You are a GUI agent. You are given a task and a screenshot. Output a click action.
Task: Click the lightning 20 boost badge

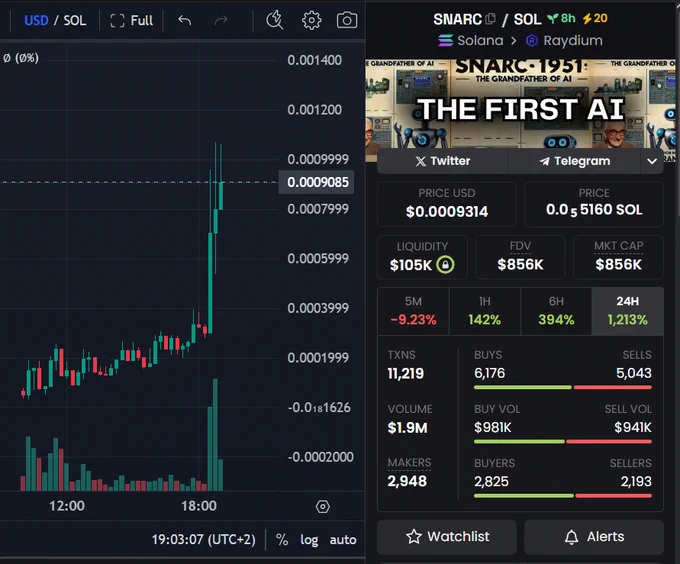(x=595, y=18)
